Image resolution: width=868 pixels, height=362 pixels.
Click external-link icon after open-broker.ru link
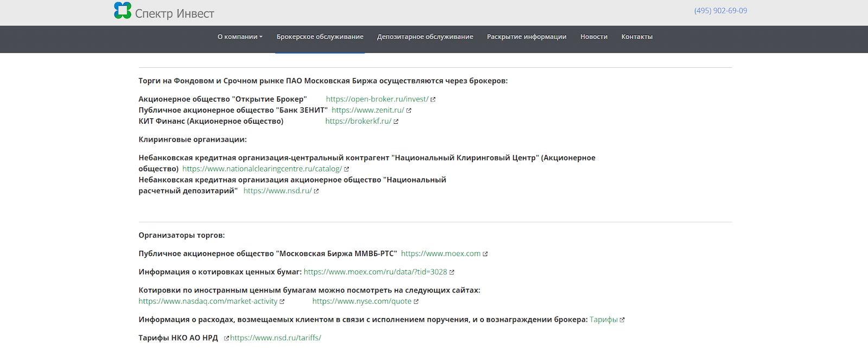(433, 99)
